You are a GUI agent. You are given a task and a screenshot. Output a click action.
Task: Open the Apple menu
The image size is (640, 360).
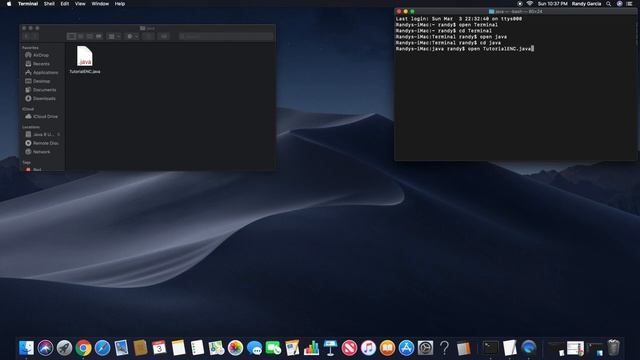(9, 4)
